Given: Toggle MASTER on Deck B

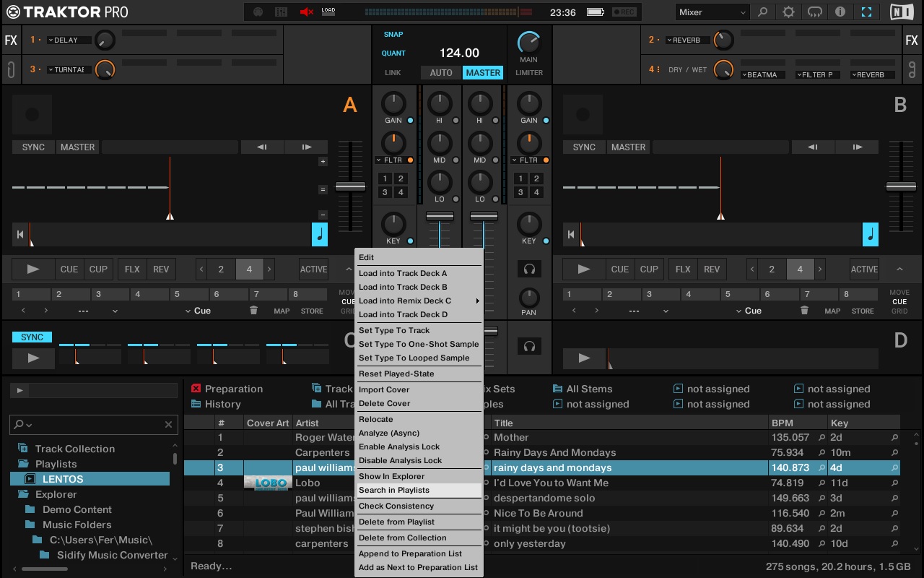Looking at the screenshot, I should tap(628, 147).
